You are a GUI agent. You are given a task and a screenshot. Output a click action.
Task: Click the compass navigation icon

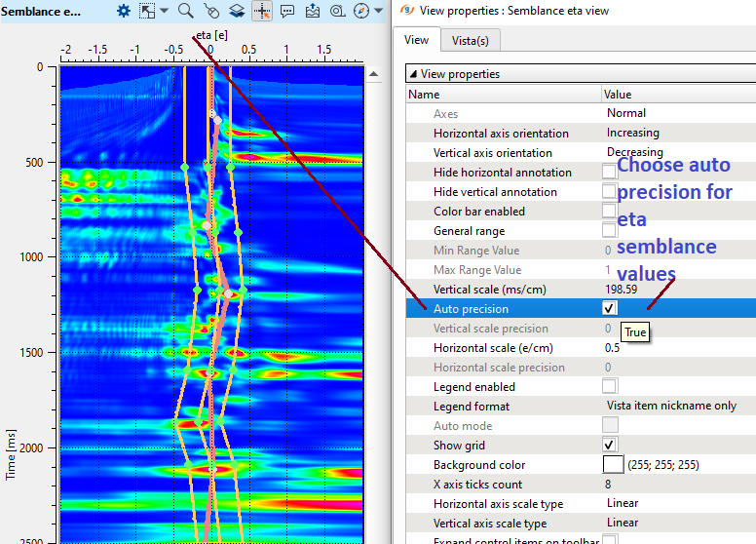[x=362, y=11]
